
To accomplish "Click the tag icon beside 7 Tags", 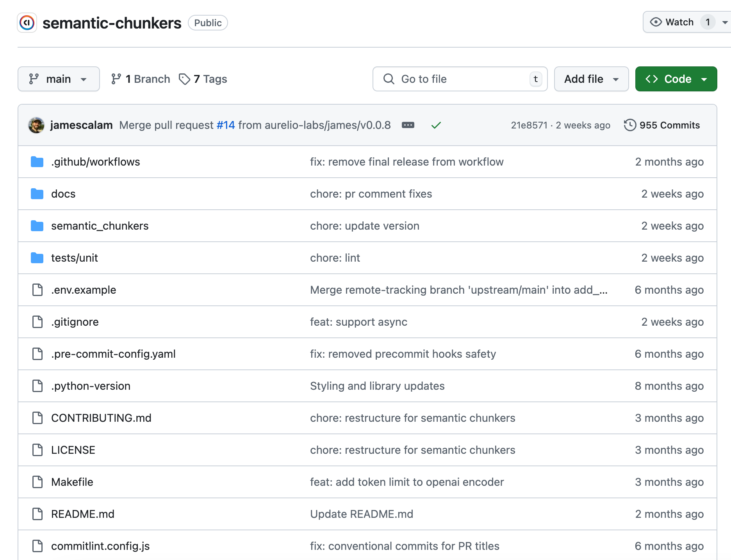I will [x=184, y=79].
